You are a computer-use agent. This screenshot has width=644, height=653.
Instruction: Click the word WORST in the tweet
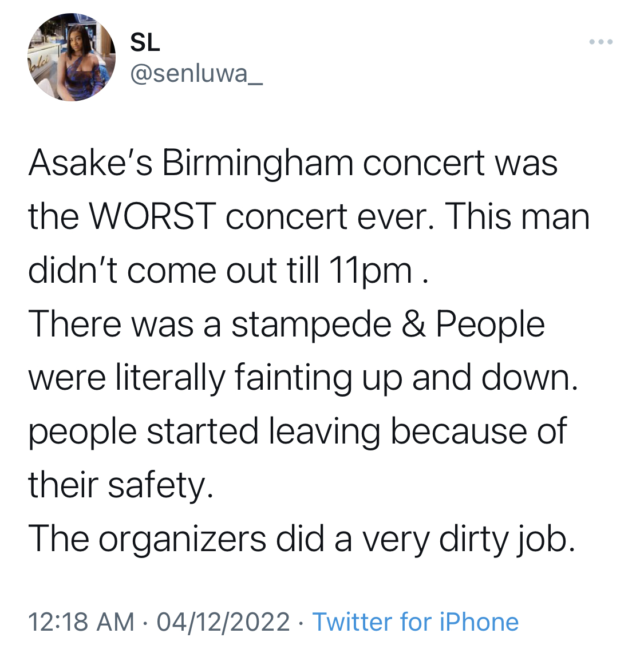152,217
